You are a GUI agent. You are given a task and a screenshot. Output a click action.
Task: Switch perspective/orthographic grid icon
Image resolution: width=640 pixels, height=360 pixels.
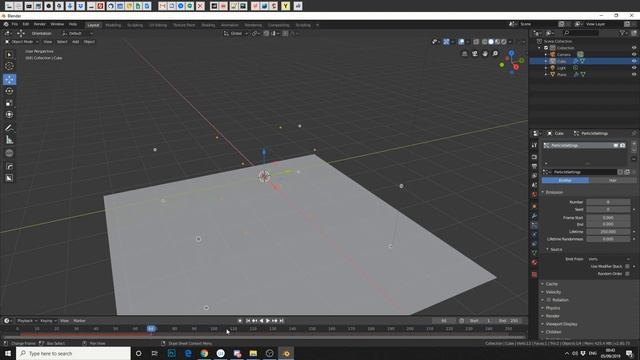pos(464,53)
